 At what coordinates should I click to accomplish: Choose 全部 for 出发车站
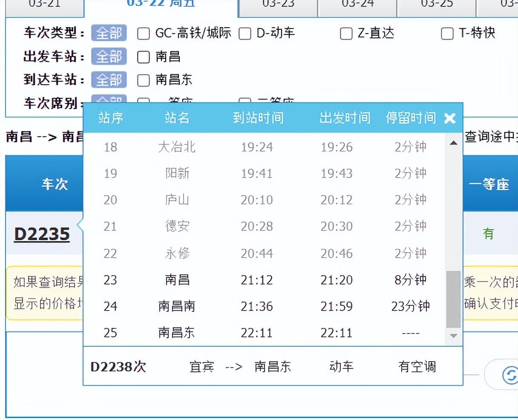coord(109,57)
